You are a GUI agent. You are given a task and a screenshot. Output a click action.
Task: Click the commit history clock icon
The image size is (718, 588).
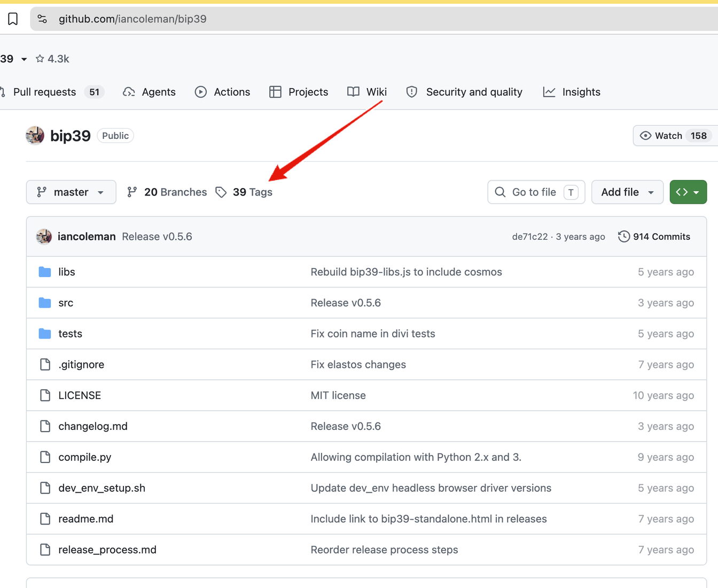(x=623, y=237)
